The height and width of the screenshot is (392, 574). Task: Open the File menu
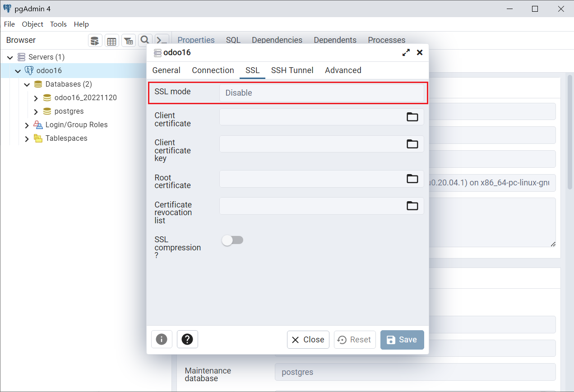point(9,24)
